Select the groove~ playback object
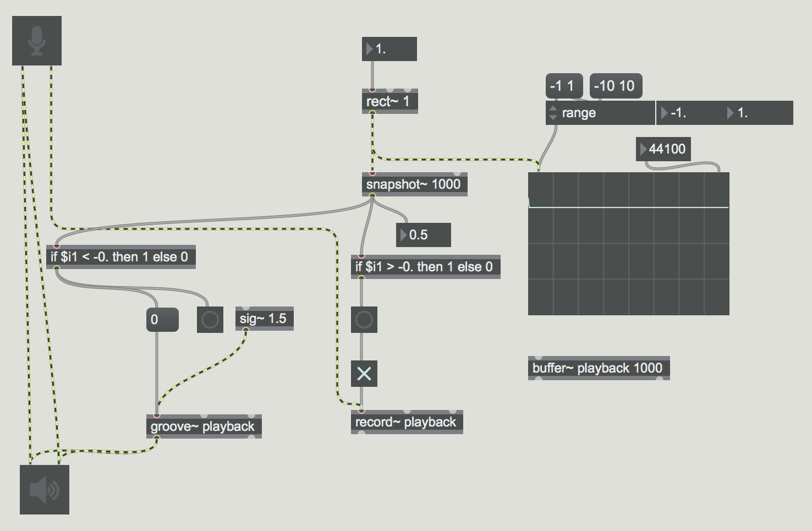Viewport: 812px width, 531px height. click(204, 426)
